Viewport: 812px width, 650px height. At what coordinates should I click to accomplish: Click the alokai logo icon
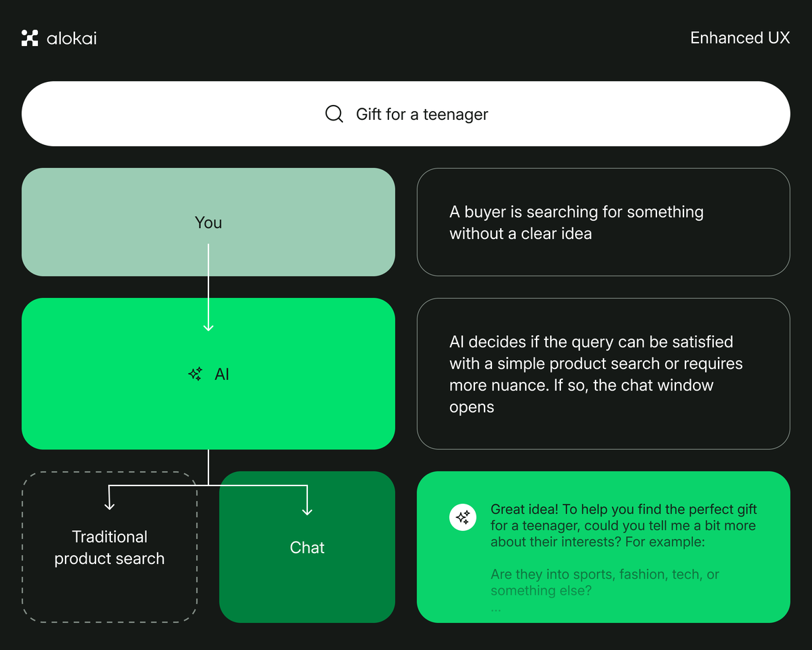(x=30, y=38)
